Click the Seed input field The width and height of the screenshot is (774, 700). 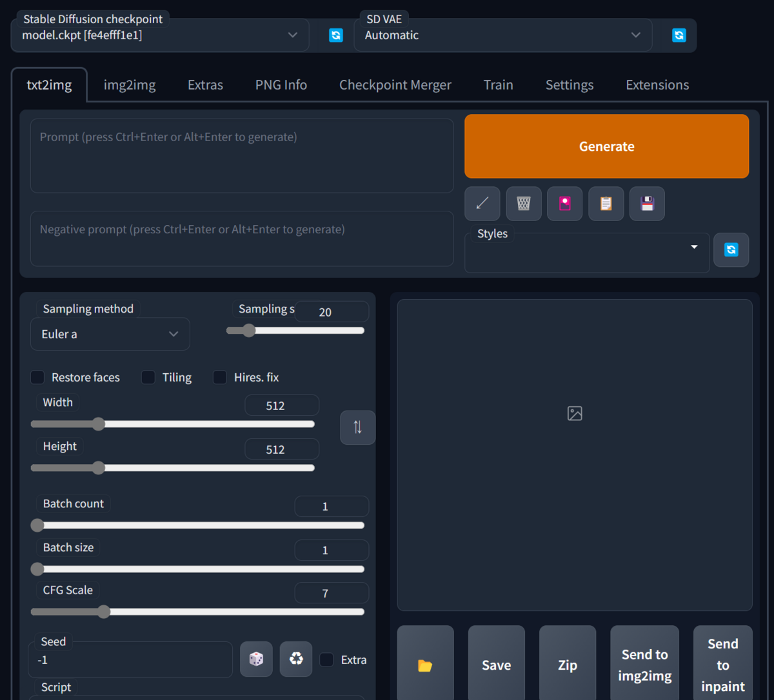pyautogui.click(x=130, y=659)
